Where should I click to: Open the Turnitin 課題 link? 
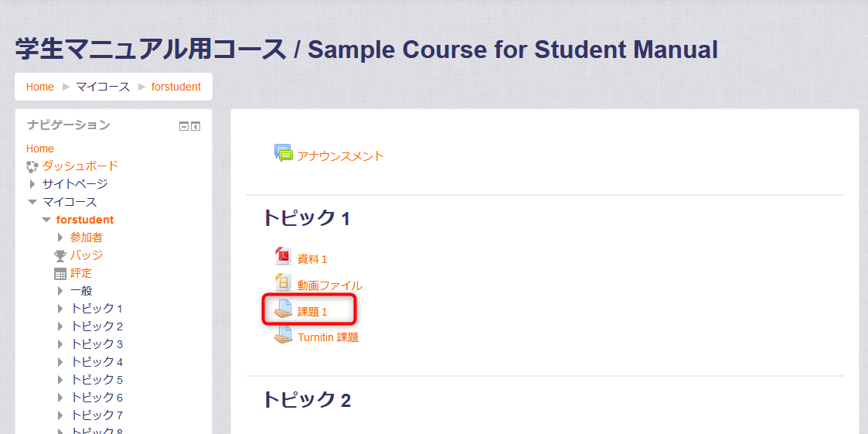328,337
